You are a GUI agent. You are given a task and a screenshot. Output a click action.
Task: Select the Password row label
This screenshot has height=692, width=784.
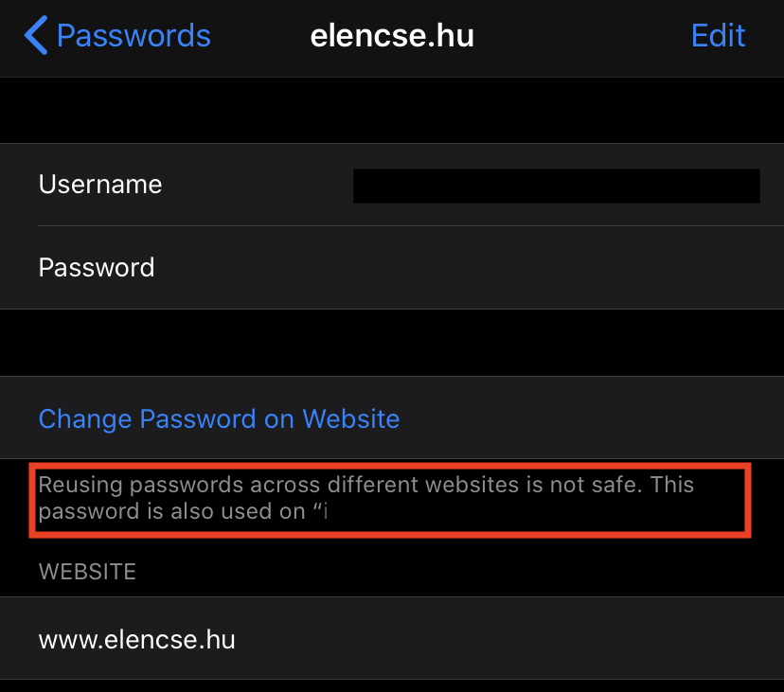tap(97, 267)
